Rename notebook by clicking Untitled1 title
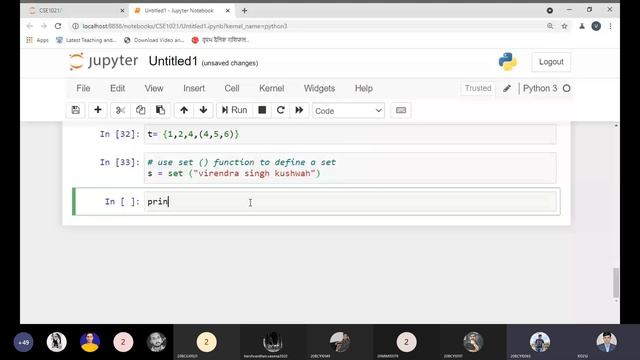Viewport: 640px width, 360px height. click(173, 61)
